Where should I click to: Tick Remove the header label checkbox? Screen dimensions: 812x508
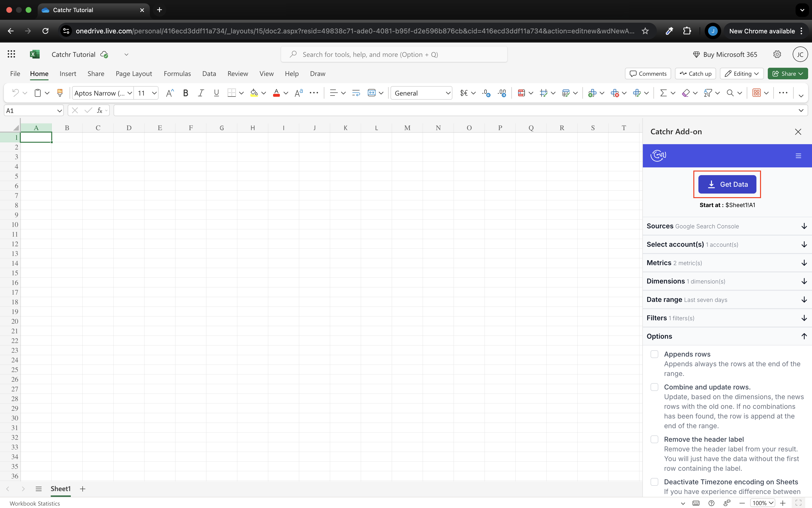[654, 440]
